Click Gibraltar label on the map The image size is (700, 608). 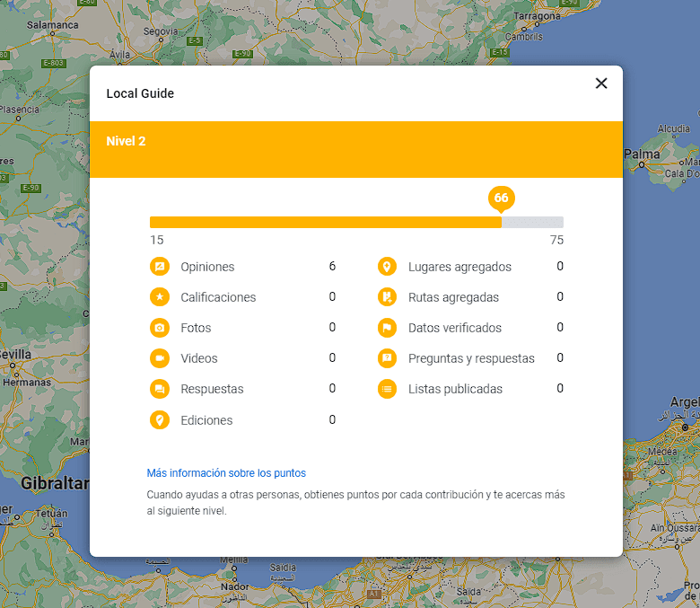(x=55, y=483)
